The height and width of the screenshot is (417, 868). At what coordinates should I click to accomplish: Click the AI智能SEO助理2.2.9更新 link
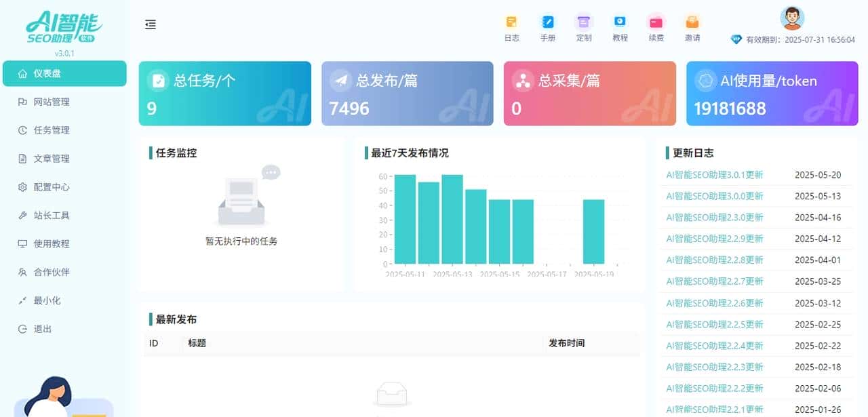pyautogui.click(x=714, y=239)
